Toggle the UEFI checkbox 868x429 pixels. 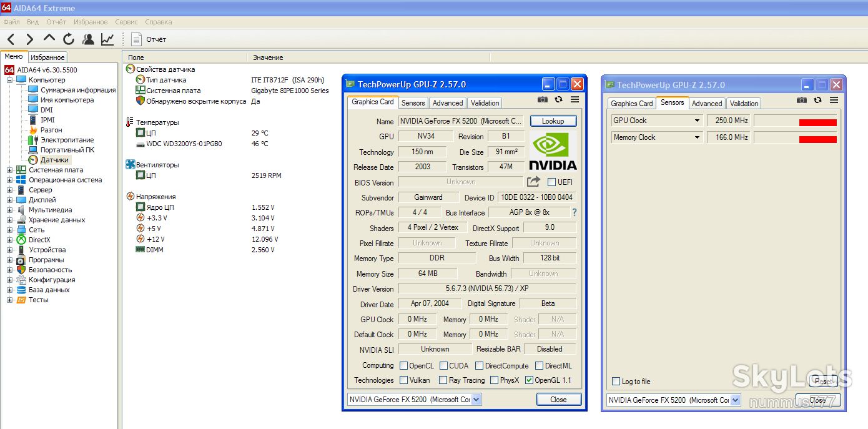pyautogui.click(x=551, y=182)
